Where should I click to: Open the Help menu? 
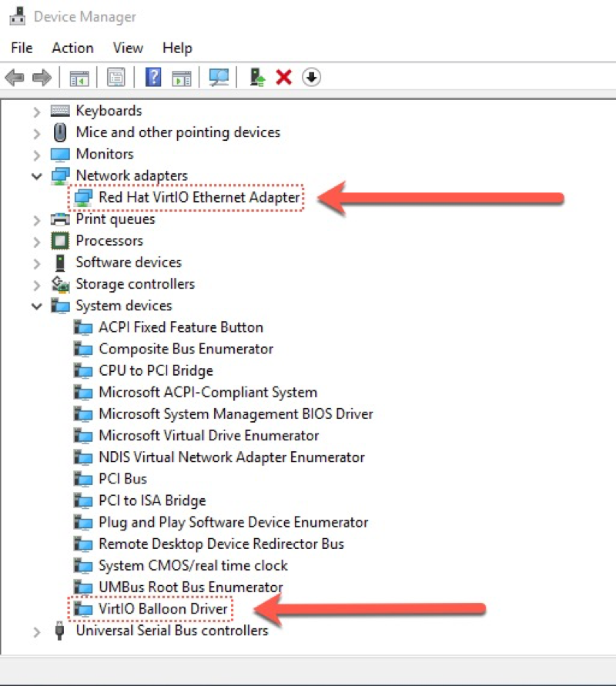pyautogui.click(x=177, y=49)
